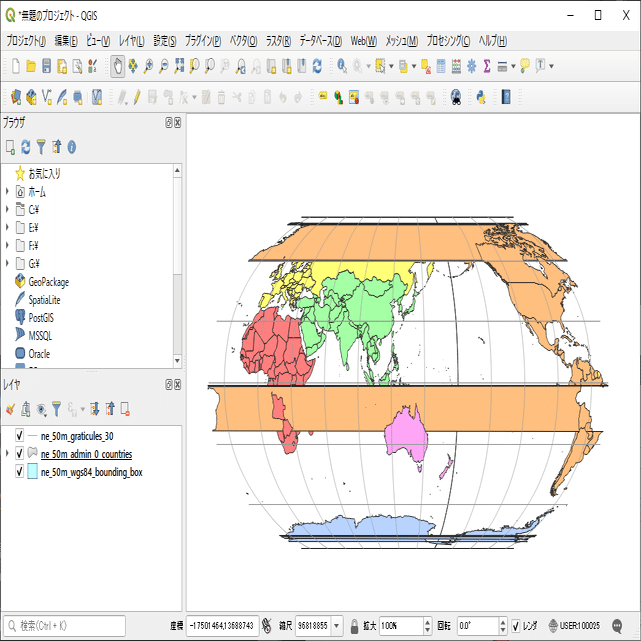The width and height of the screenshot is (641, 641).
Task: Open the Vector menu
Action: point(243,41)
